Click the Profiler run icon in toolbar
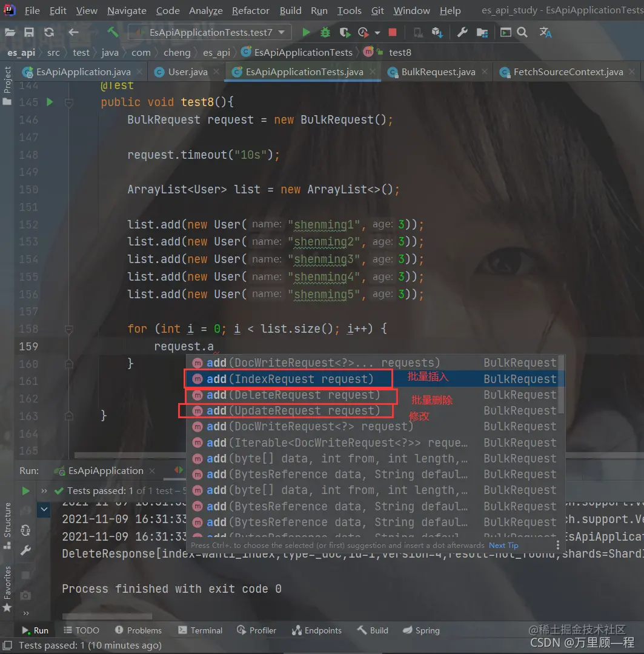This screenshot has width=644, height=654. [x=363, y=32]
